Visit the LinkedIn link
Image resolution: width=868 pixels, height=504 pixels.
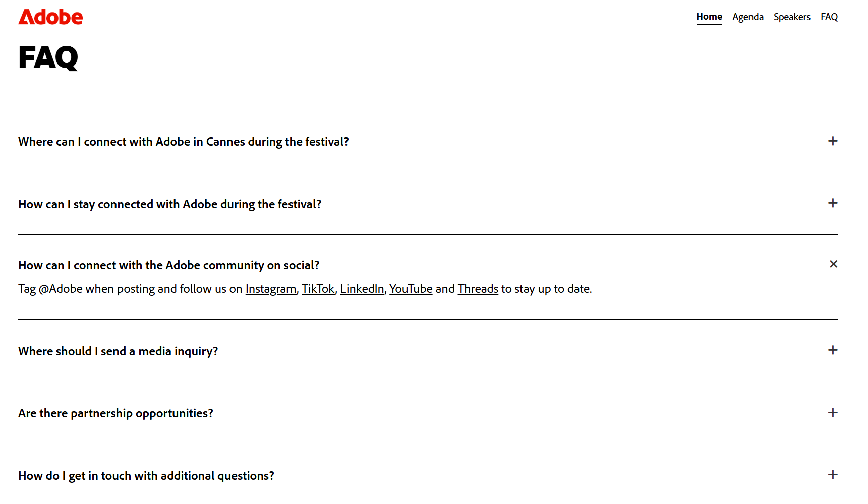362,289
